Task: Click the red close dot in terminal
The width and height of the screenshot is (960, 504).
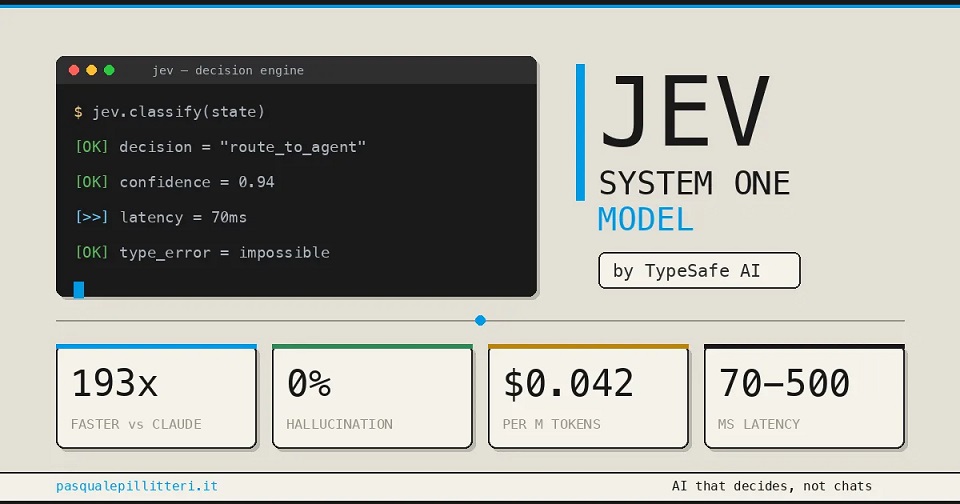Action: point(74,70)
